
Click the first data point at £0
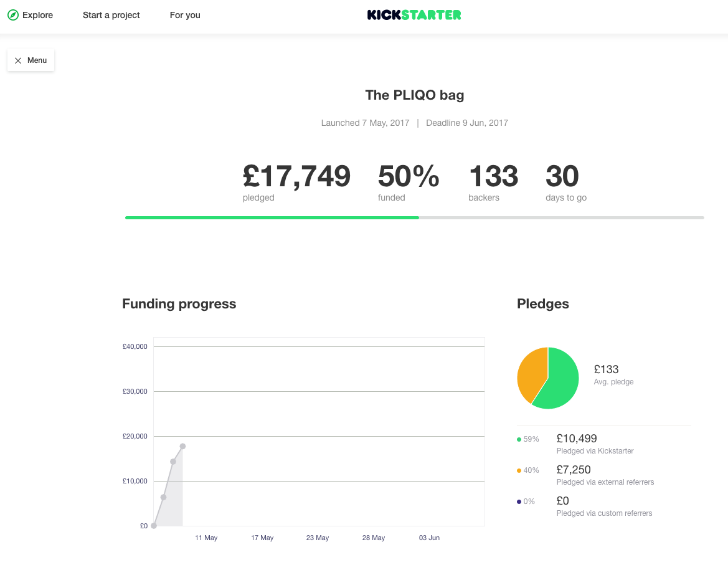[154, 526]
